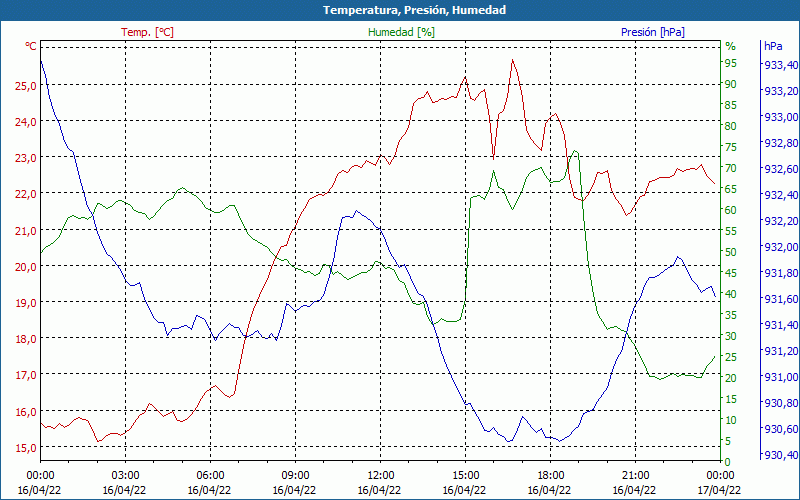Click the 933,40 pressure axis value
800x500 pixels.
pyautogui.click(x=781, y=65)
